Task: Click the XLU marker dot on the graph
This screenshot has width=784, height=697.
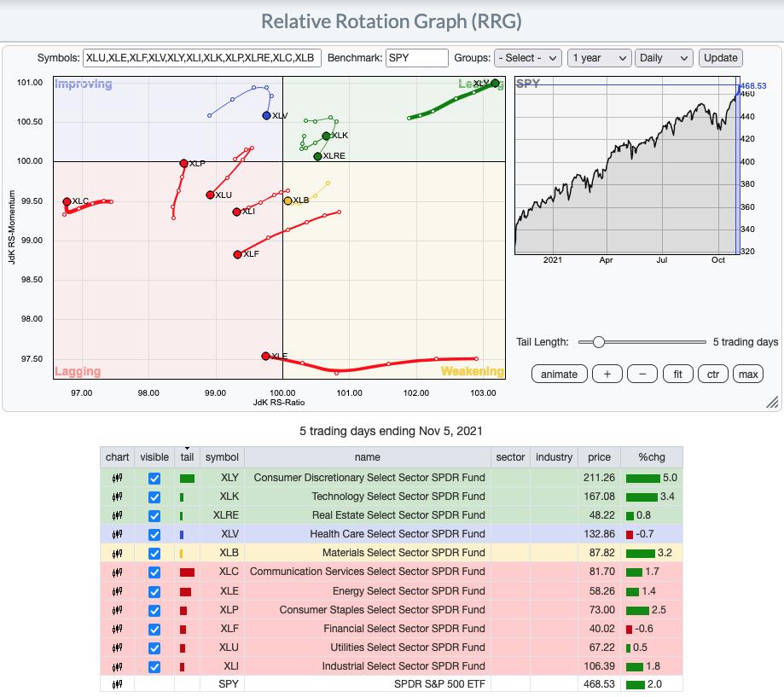Action: 210,195
